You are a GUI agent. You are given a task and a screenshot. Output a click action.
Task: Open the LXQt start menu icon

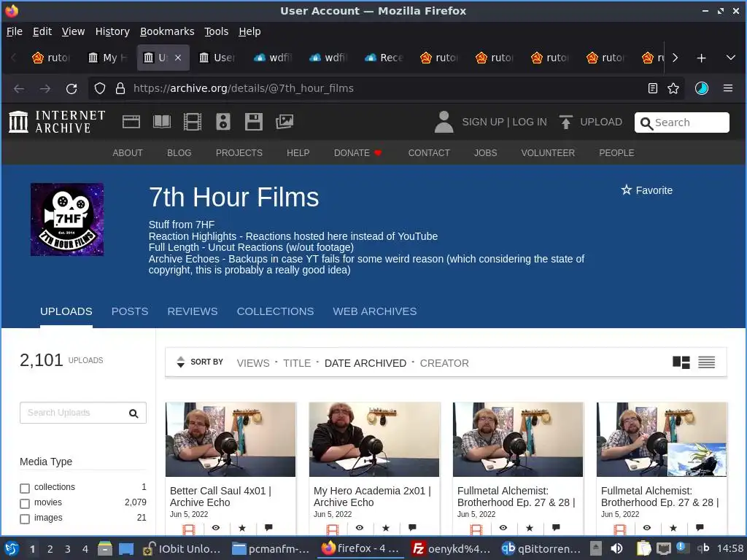point(12,548)
